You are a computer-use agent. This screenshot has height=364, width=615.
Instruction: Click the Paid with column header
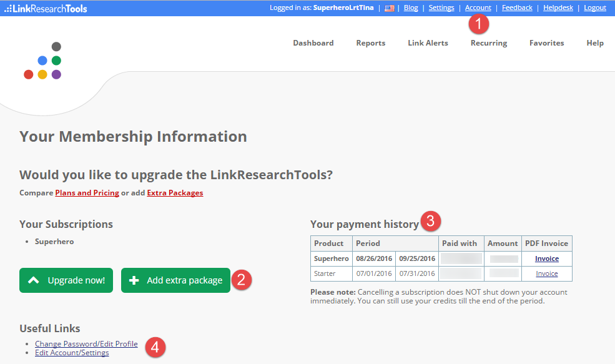(461, 243)
